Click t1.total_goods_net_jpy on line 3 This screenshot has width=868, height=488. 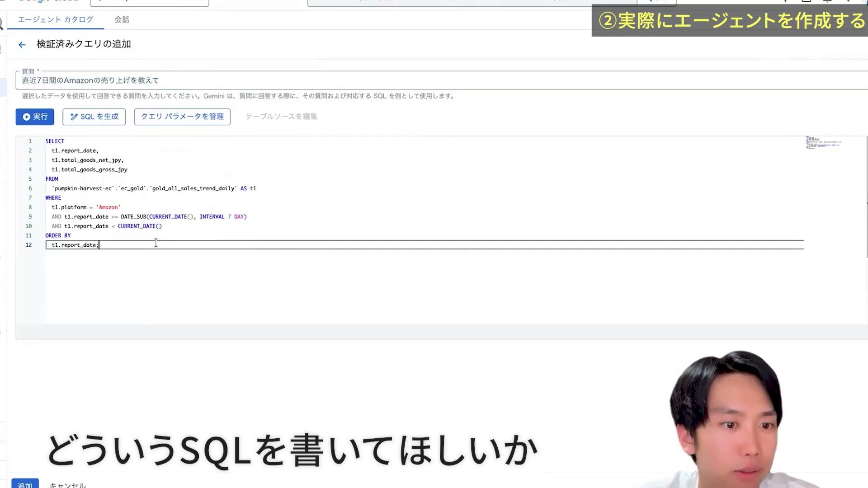click(87, 160)
